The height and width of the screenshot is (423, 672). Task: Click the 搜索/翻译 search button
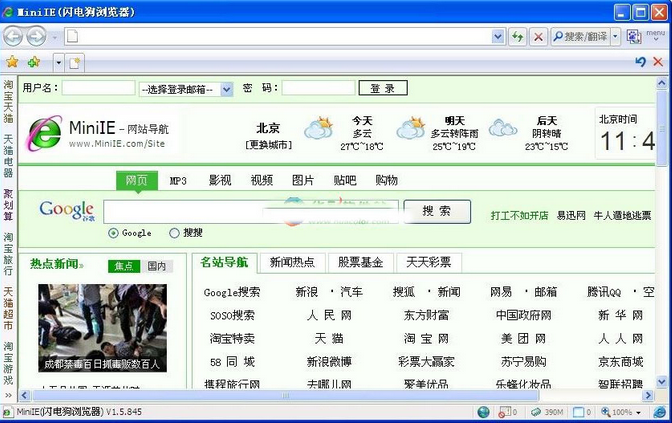coord(580,37)
